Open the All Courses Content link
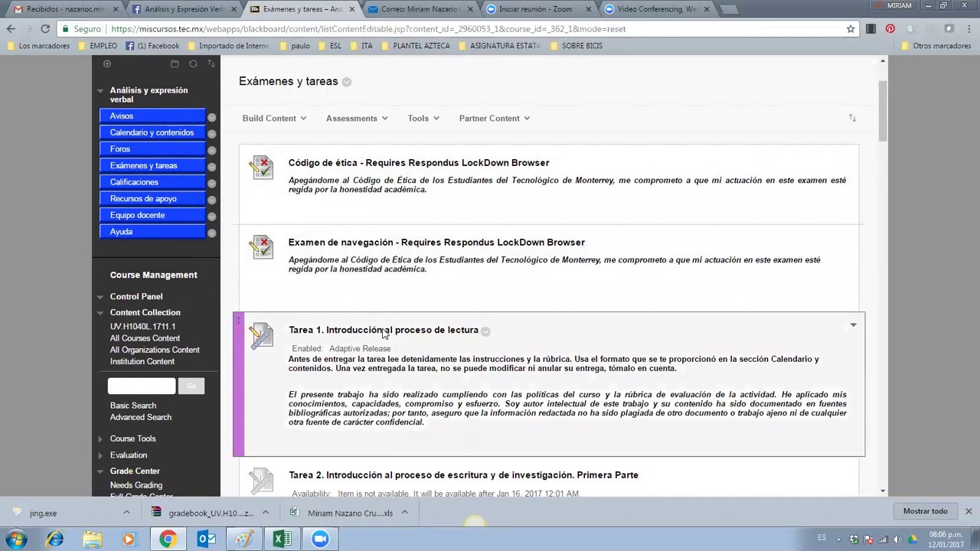This screenshot has width=980, height=551. click(145, 338)
